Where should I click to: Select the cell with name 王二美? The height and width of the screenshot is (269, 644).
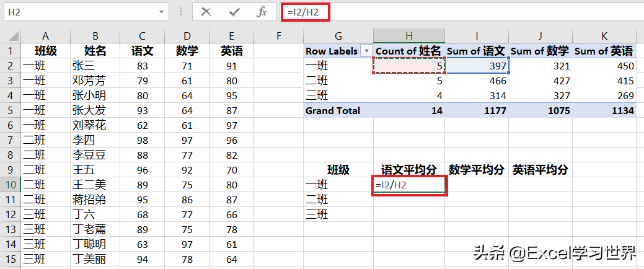pyautogui.click(x=95, y=185)
